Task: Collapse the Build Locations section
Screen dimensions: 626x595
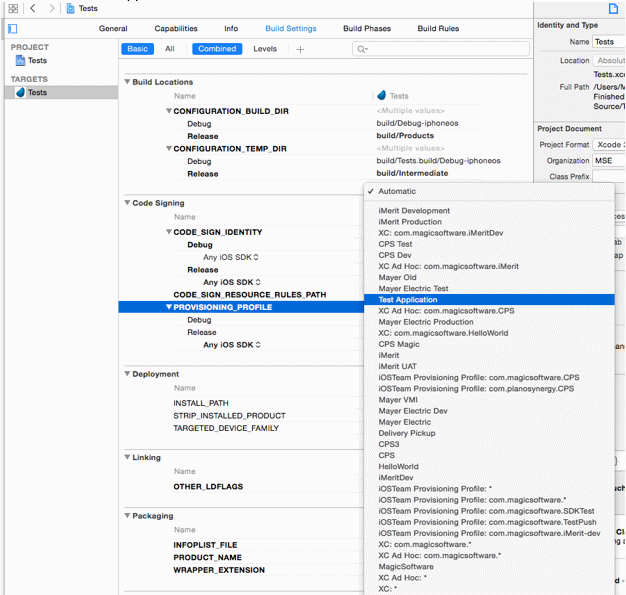Action: 127,82
